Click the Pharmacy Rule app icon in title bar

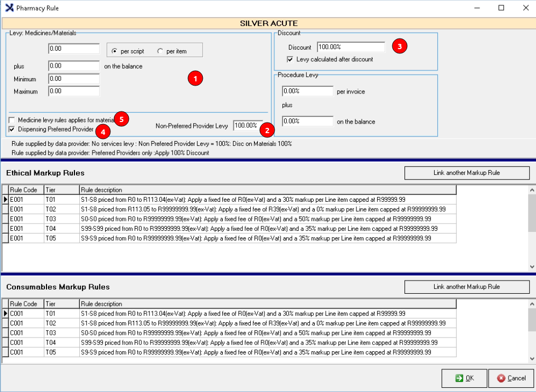[x=8, y=8]
